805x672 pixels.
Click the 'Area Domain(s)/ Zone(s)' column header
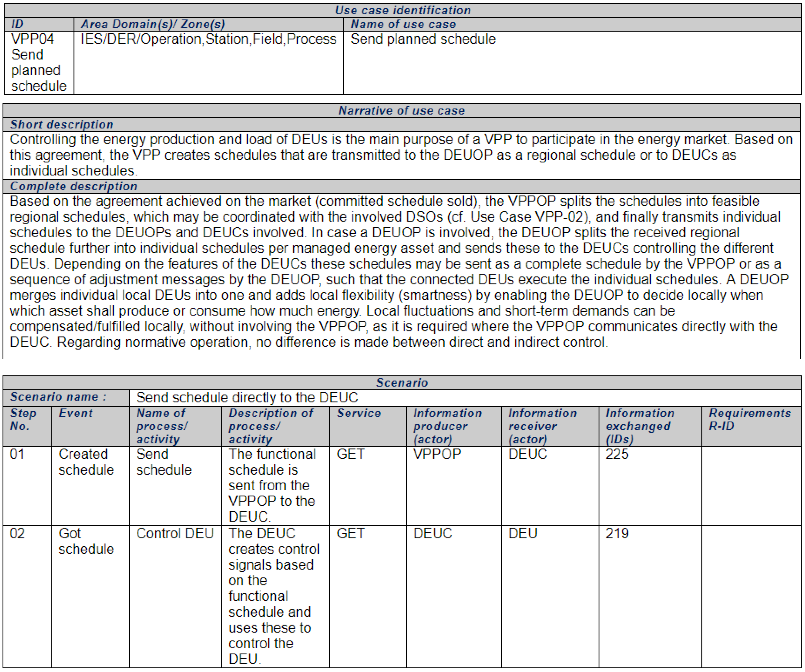[x=153, y=24]
